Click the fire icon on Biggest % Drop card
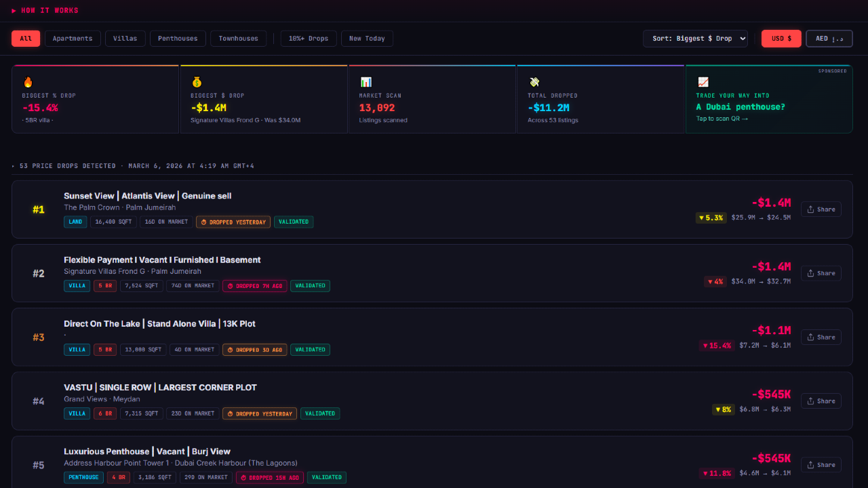Screen dimensions: 868x488 pos(28,82)
